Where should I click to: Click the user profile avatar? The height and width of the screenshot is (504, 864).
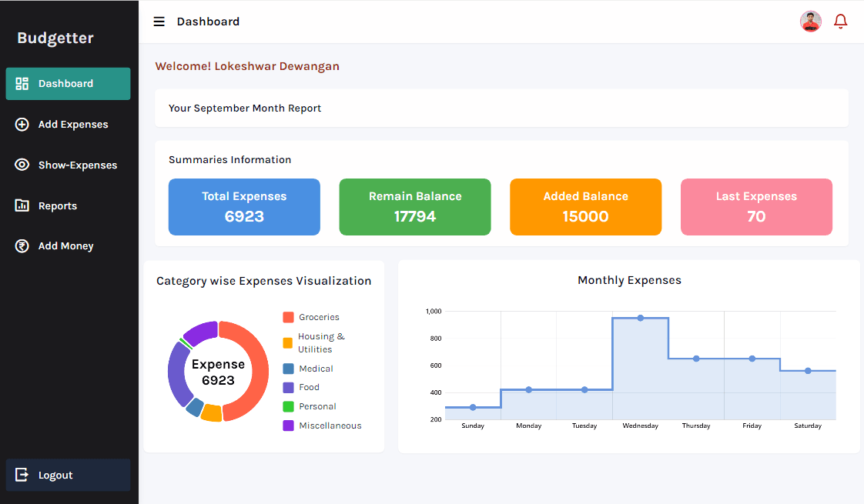[x=810, y=22]
